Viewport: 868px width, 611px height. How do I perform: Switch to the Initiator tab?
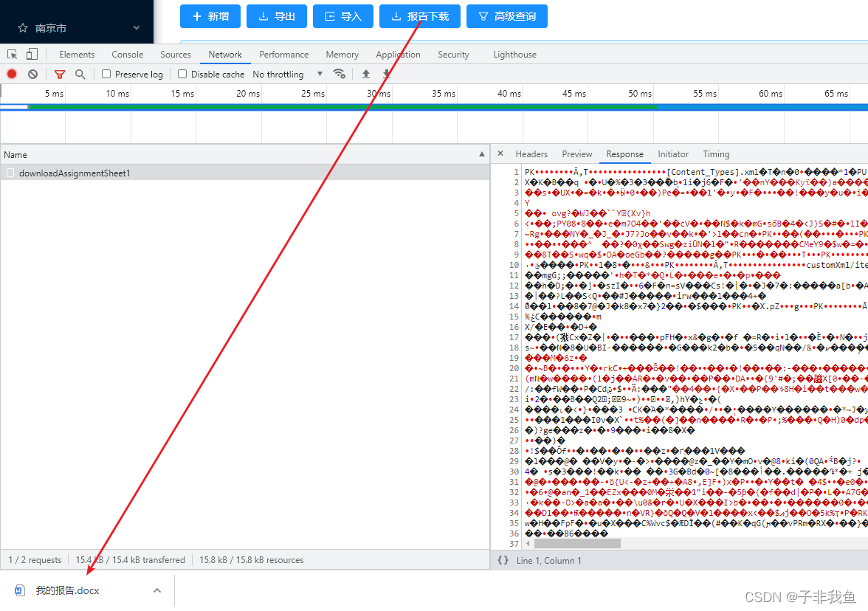pos(673,153)
